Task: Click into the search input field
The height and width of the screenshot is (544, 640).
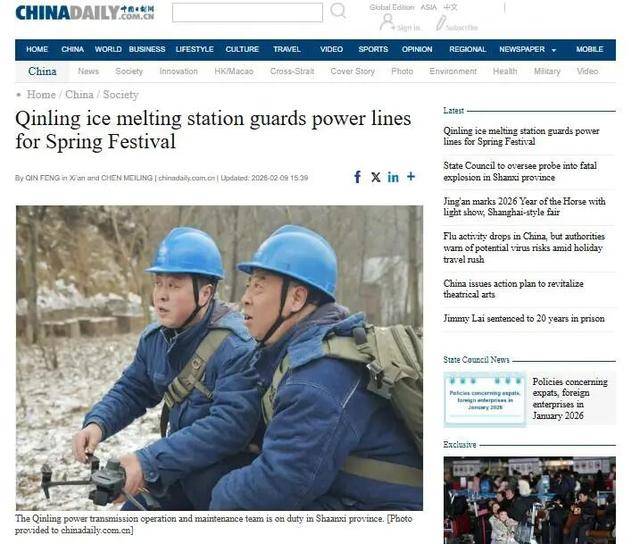Action: [x=247, y=12]
